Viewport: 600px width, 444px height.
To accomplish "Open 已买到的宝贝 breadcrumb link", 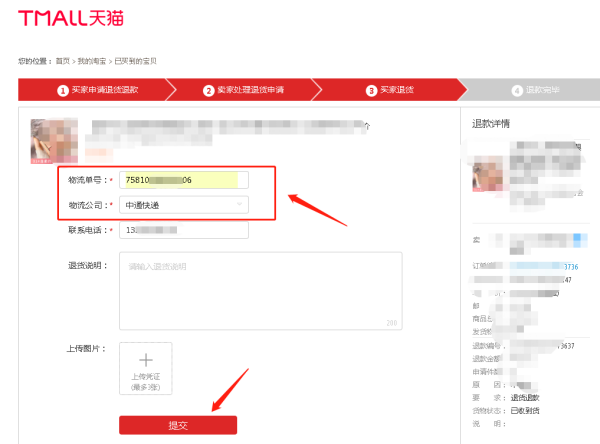I will click(136, 62).
